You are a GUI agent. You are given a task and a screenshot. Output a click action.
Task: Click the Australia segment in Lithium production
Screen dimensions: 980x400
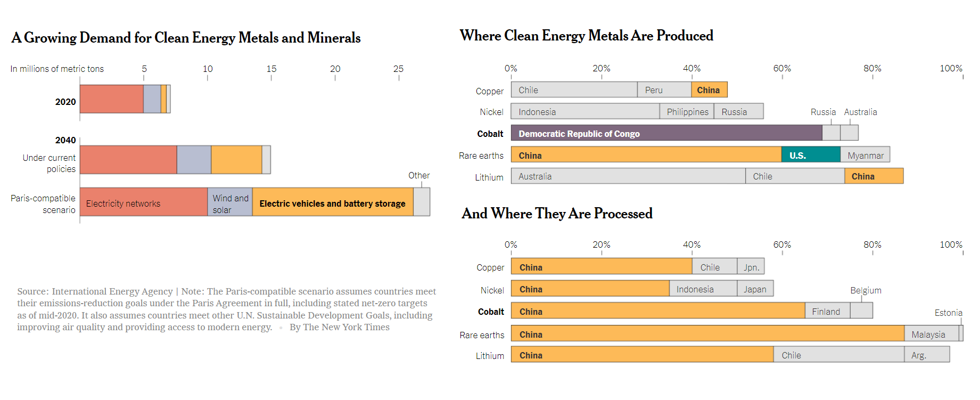628,176
